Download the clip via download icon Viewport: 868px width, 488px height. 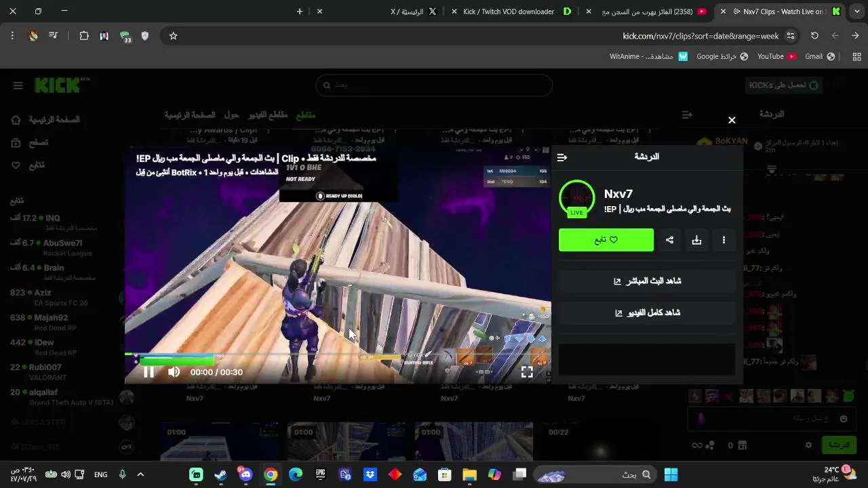point(696,240)
